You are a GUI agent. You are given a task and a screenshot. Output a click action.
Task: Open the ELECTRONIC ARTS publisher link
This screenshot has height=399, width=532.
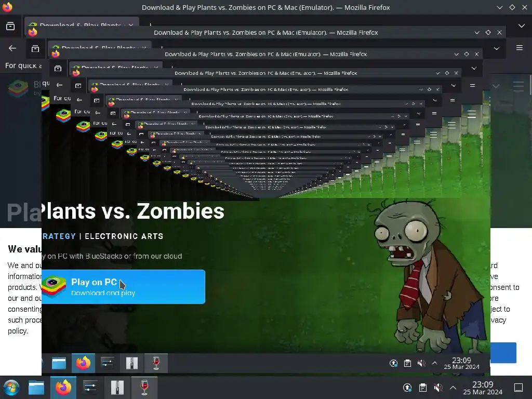tap(124, 236)
